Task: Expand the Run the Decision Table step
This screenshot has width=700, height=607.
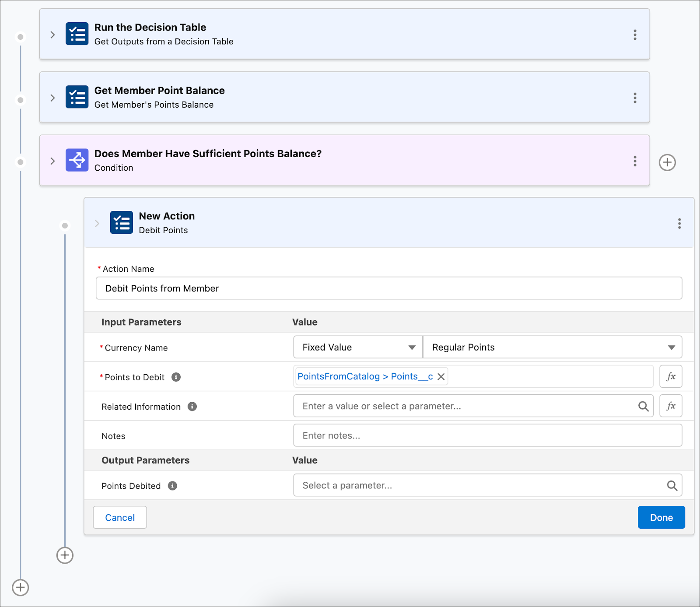Action: 52,35
